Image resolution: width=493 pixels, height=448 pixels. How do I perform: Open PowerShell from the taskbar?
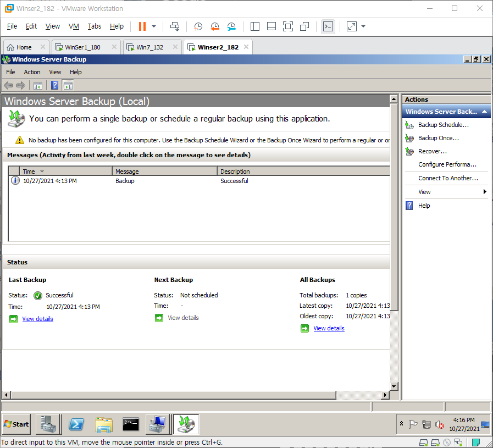(x=76, y=424)
